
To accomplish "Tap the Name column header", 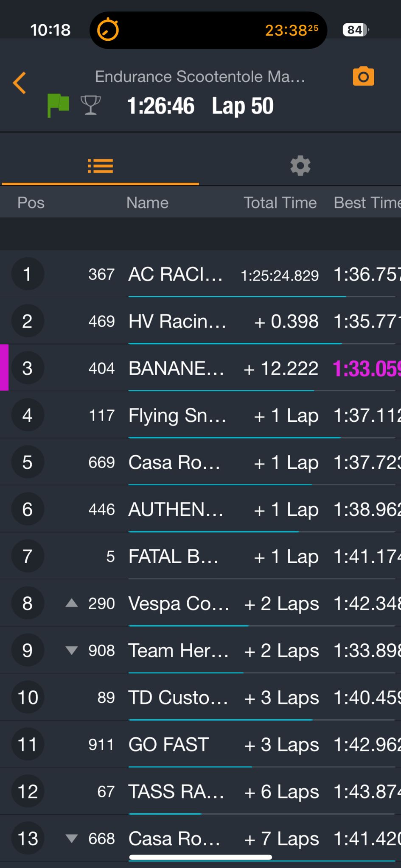I will pyautogui.click(x=147, y=203).
